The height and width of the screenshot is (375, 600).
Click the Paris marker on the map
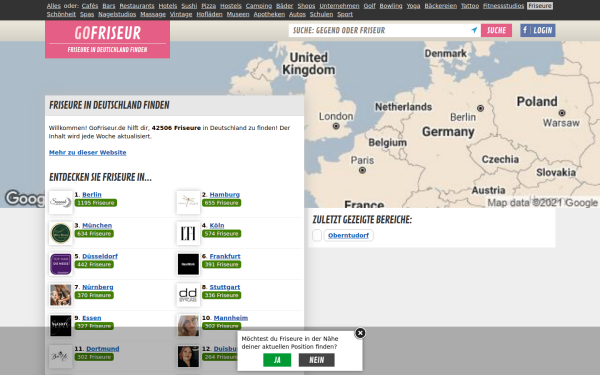pyautogui.click(x=362, y=170)
